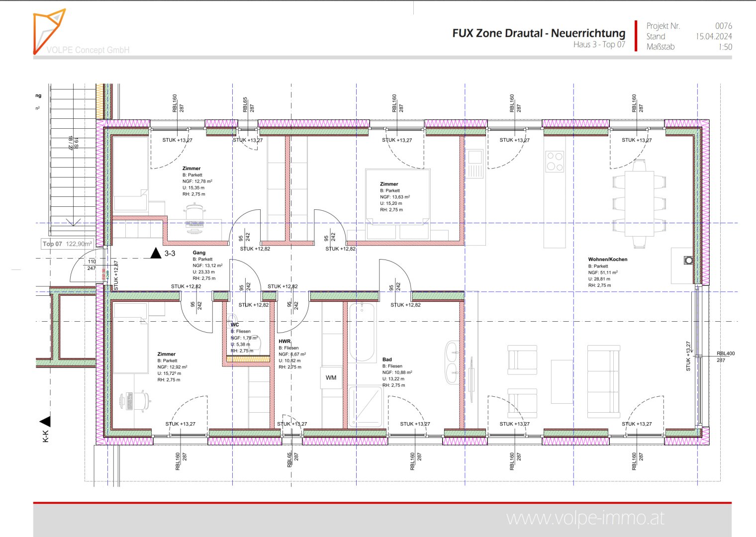Image resolution: width=756 pixels, height=537 pixels.
Task: Click the toilet symbol in the WC
Action: [x=232, y=319]
